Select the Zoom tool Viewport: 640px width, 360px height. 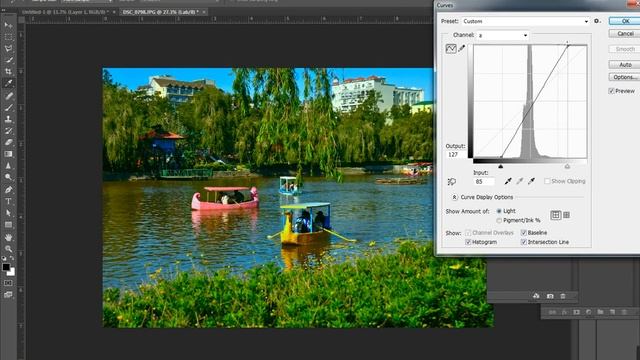click(8, 249)
